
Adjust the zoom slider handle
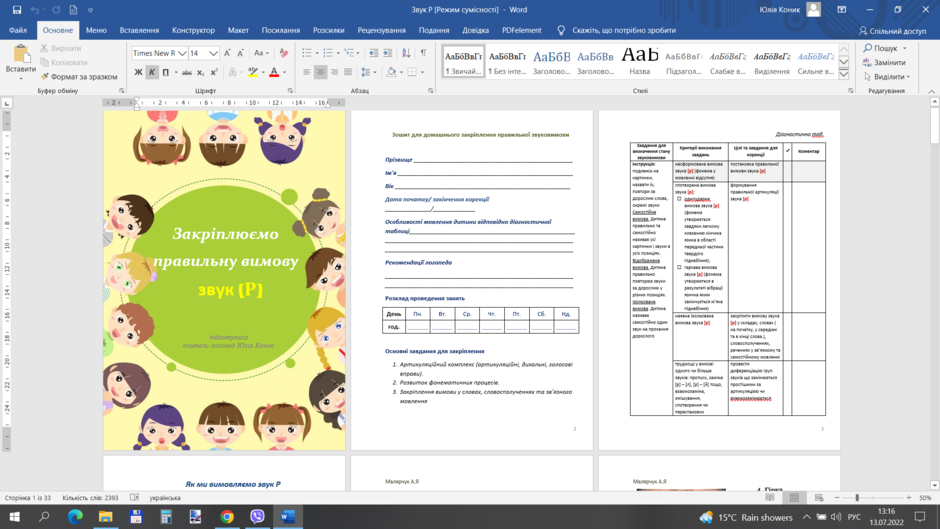pyautogui.click(x=857, y=498)
